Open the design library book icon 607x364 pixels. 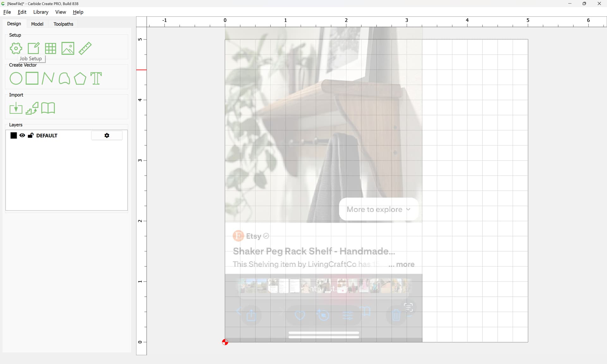(x=48, y=108)
